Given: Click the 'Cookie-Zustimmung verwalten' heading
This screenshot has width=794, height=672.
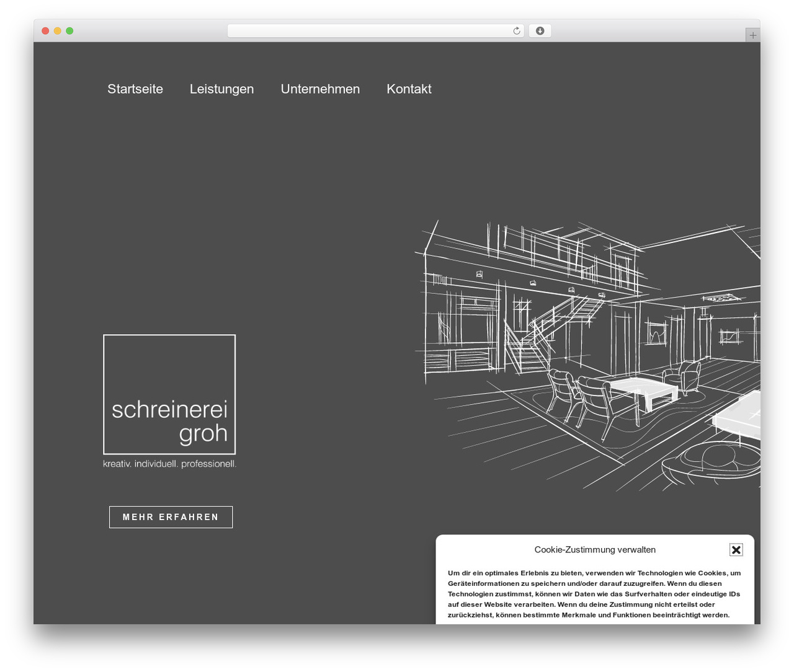Looking at the screenshot, I should point(595,549).
